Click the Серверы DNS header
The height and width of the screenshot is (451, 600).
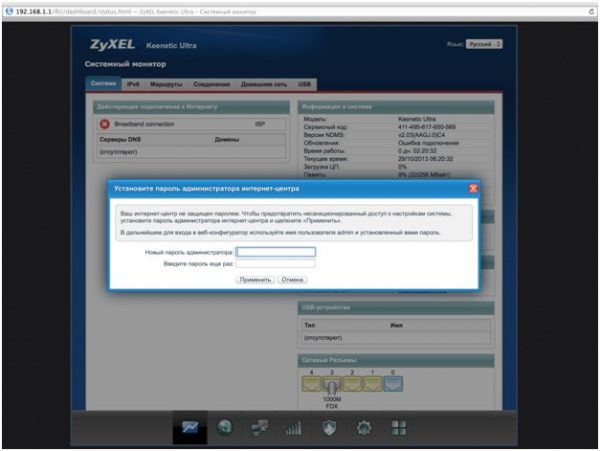[120, 140]
